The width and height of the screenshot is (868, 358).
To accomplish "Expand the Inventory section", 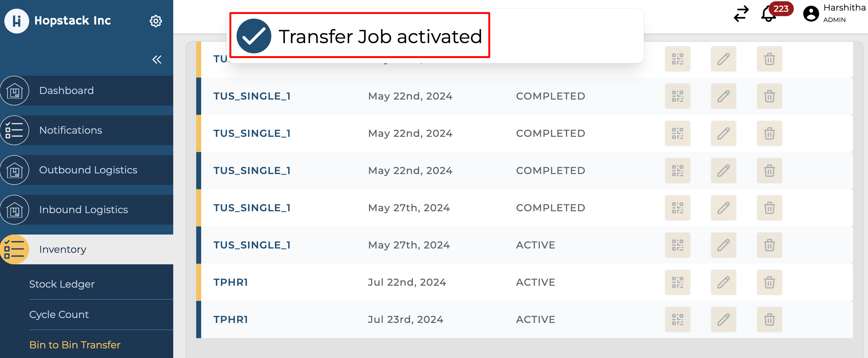I will (x=62, y=249).
